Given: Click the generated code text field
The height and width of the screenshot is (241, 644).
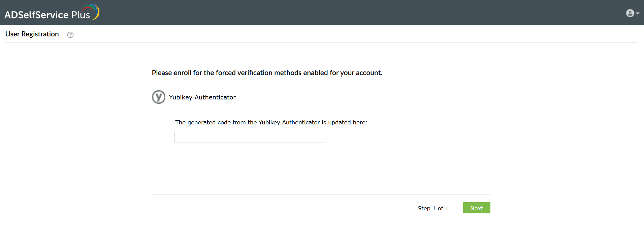Looking at the screenshot, I should [250, 137].
